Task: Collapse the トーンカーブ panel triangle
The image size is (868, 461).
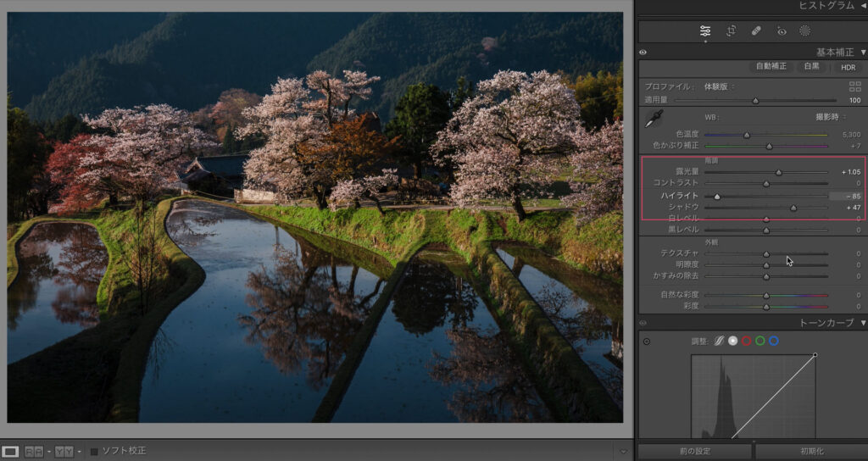Action: 863,323
